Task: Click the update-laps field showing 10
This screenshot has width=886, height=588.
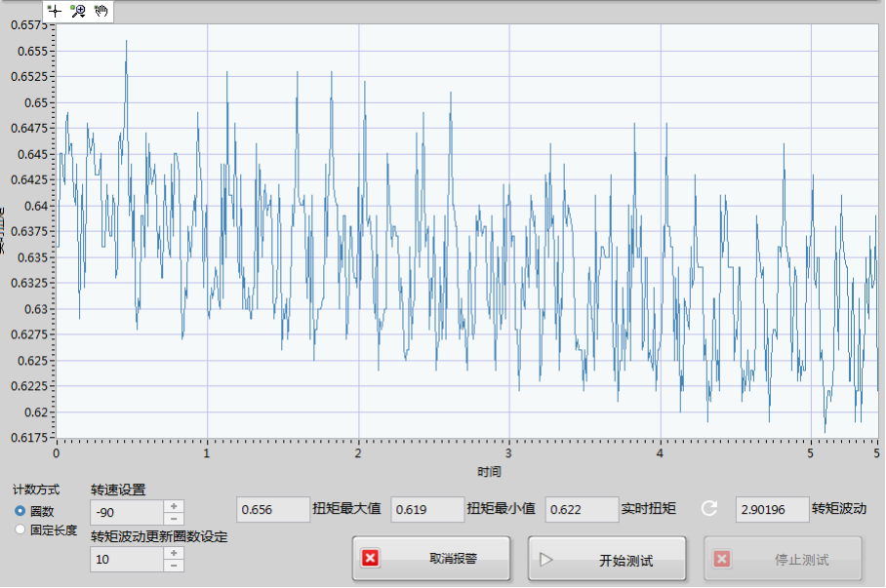Action: 127,559
